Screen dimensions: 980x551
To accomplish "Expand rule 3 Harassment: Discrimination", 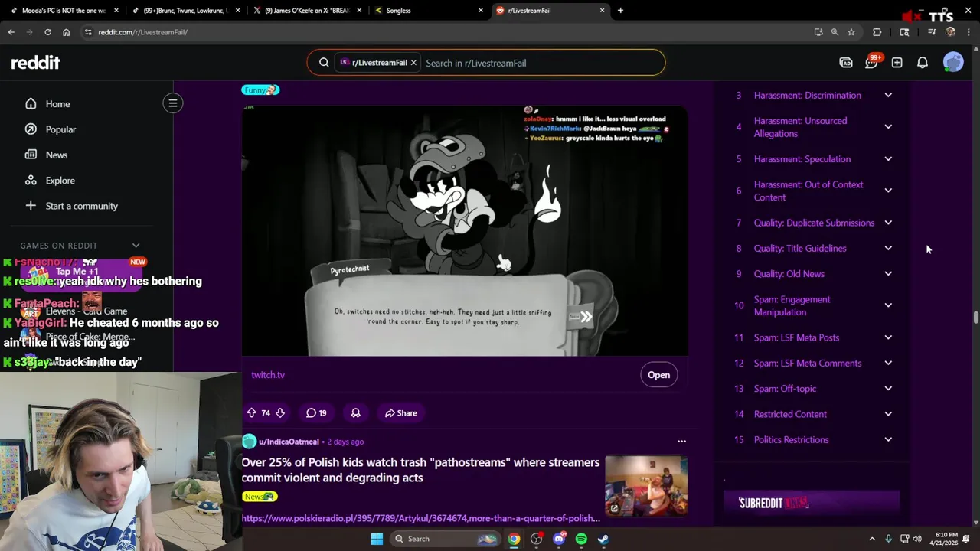I will 888,96.
